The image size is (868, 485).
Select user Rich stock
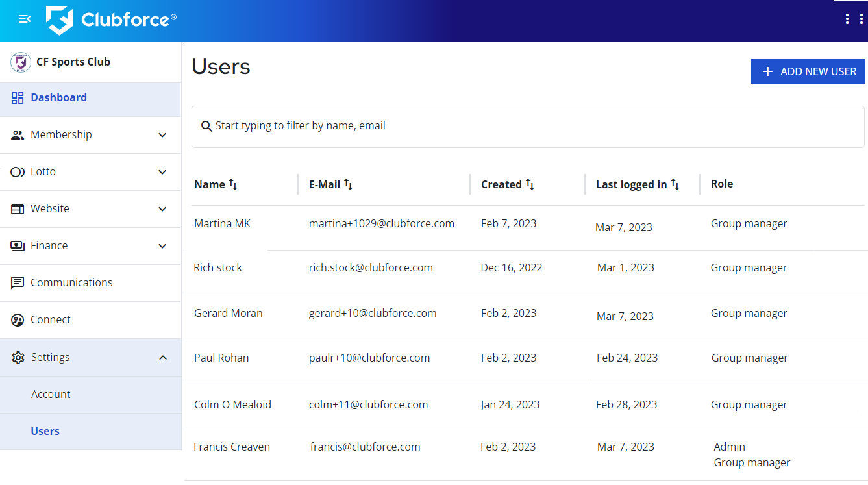tap(217, 268)
